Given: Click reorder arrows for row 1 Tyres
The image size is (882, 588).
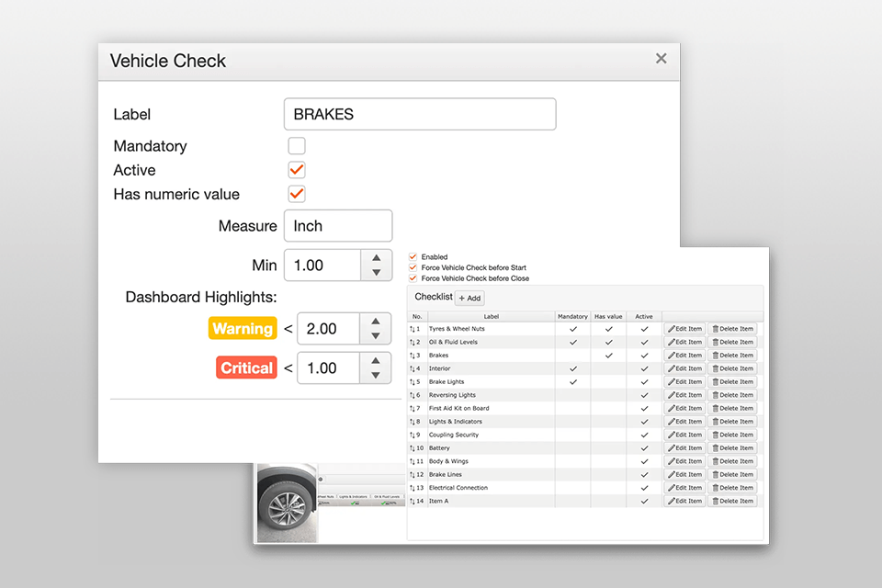Looking at the screenshot, I should [x=413, y=329].
